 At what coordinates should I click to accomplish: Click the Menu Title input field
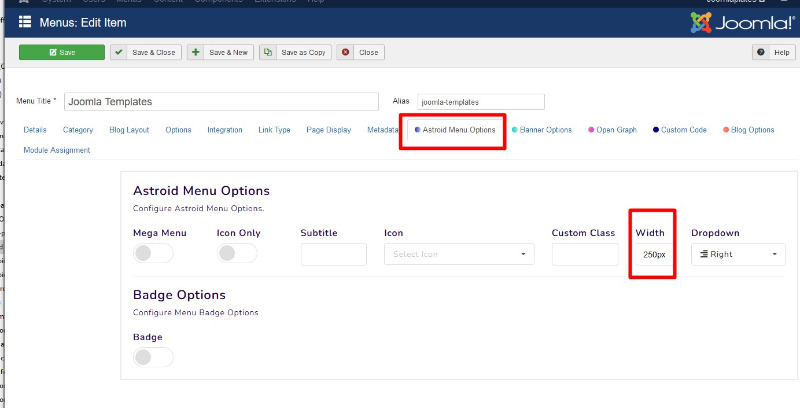tap(221, 101)
